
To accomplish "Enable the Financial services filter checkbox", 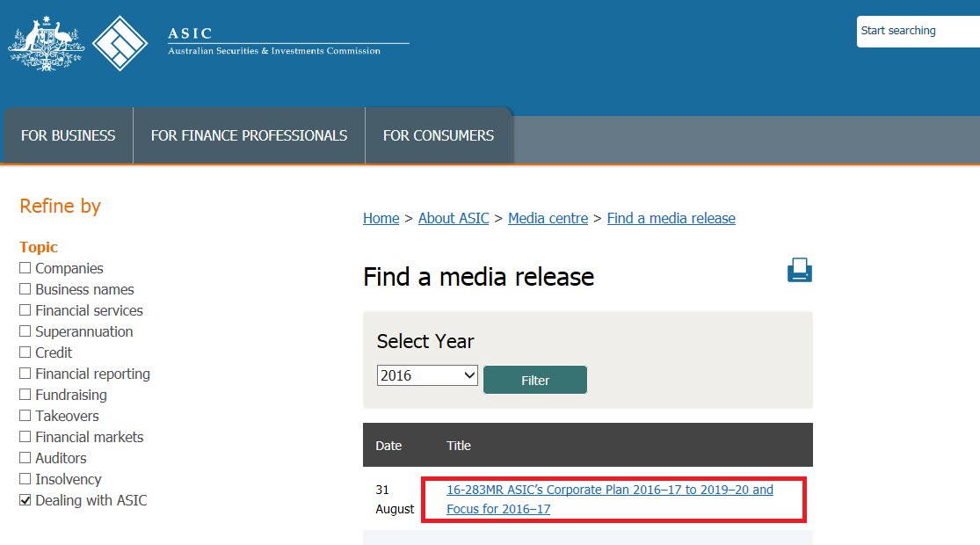I will coord(25,310).
